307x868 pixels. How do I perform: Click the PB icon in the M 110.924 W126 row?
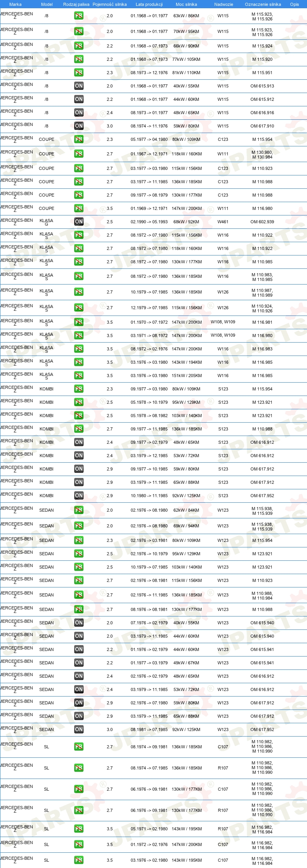(79, 308)
